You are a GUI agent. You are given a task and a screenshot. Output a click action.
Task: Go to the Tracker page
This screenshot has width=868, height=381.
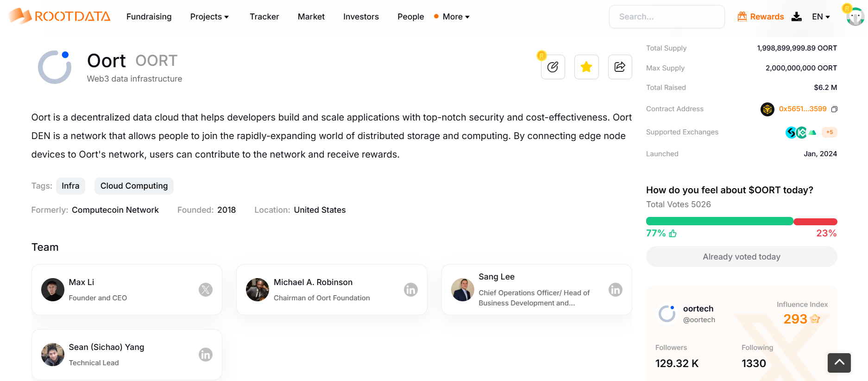(264, 17)
